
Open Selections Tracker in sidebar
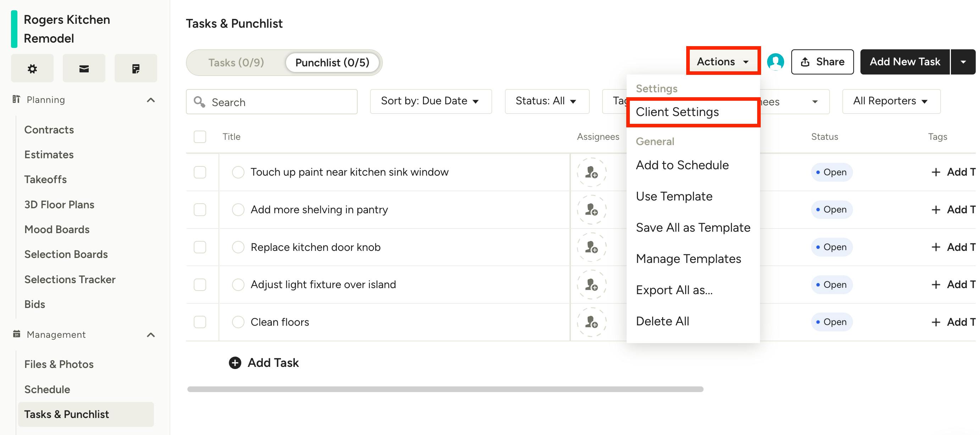click(70, 279)
